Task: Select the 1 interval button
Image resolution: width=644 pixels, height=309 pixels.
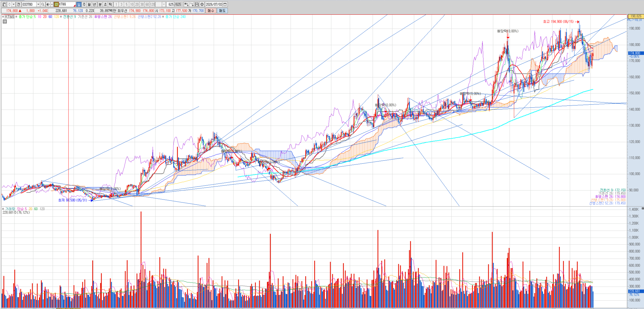Action: click(116, 4)
